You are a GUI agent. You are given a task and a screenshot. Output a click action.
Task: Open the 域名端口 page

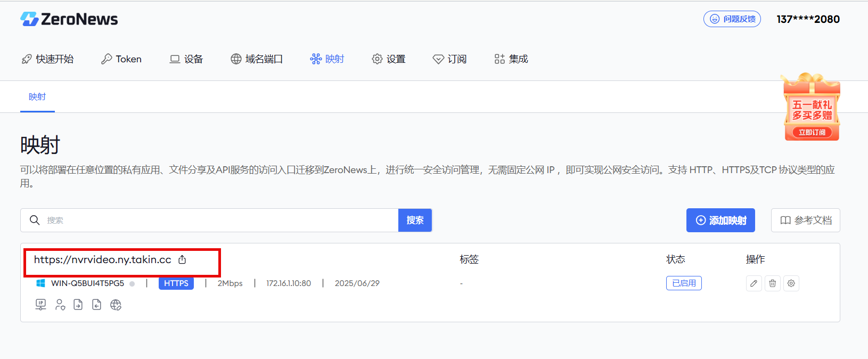pos(257,59)
